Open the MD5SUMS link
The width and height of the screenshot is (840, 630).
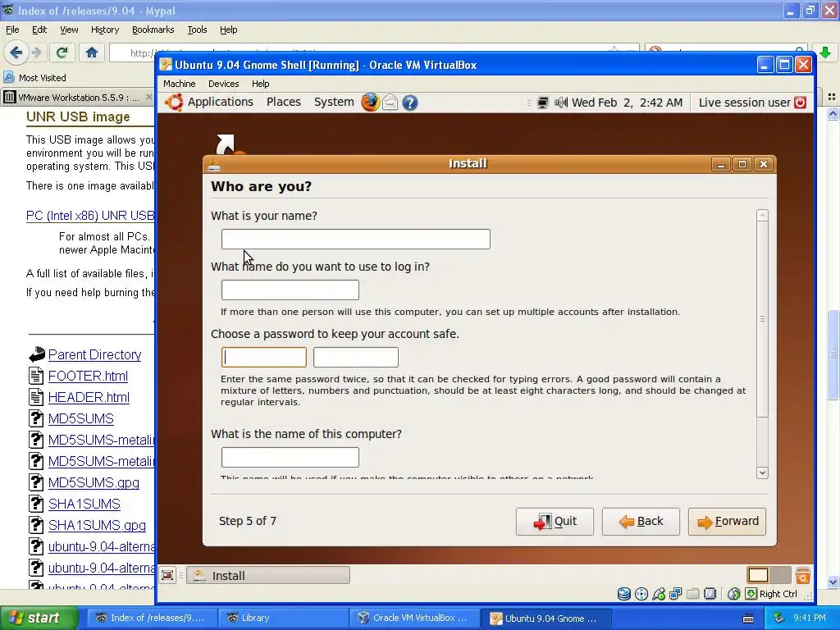(x=81, y=418)
